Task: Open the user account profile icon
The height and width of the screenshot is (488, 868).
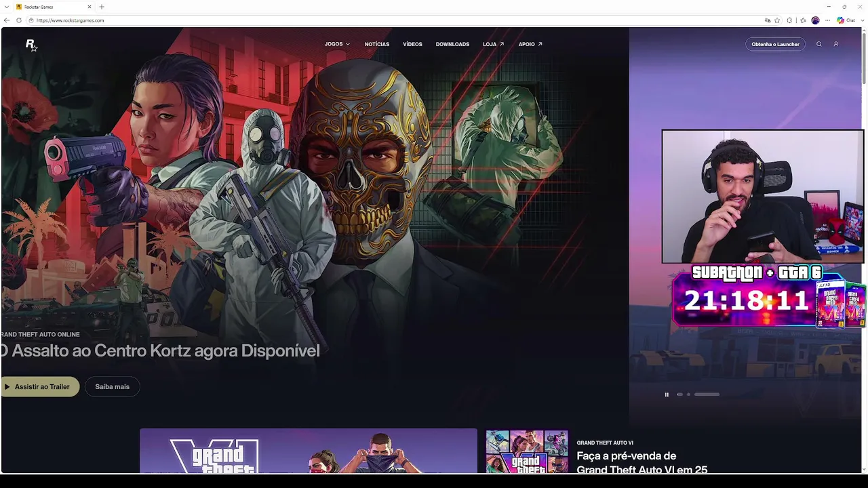Action: 836,44
